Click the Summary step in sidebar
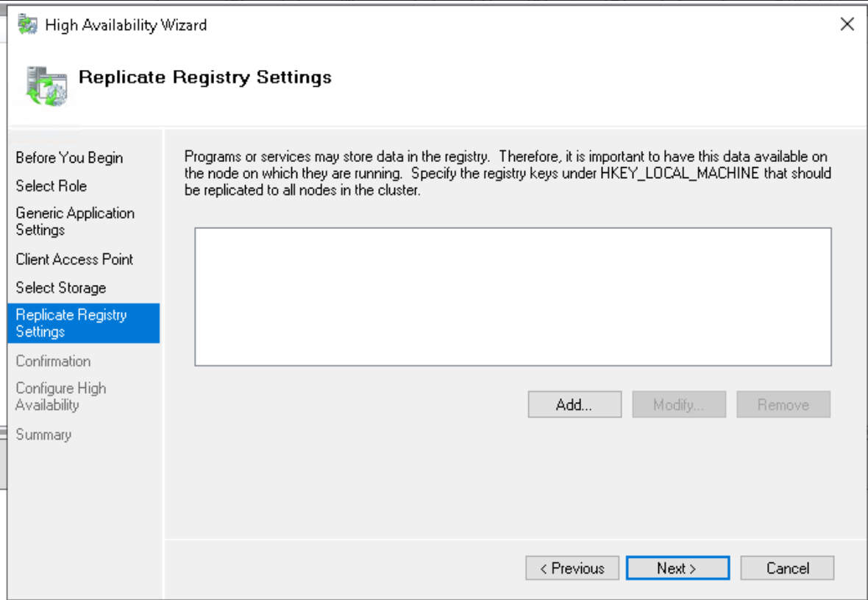Screen dimensions: 868x600 click(43, 435)
